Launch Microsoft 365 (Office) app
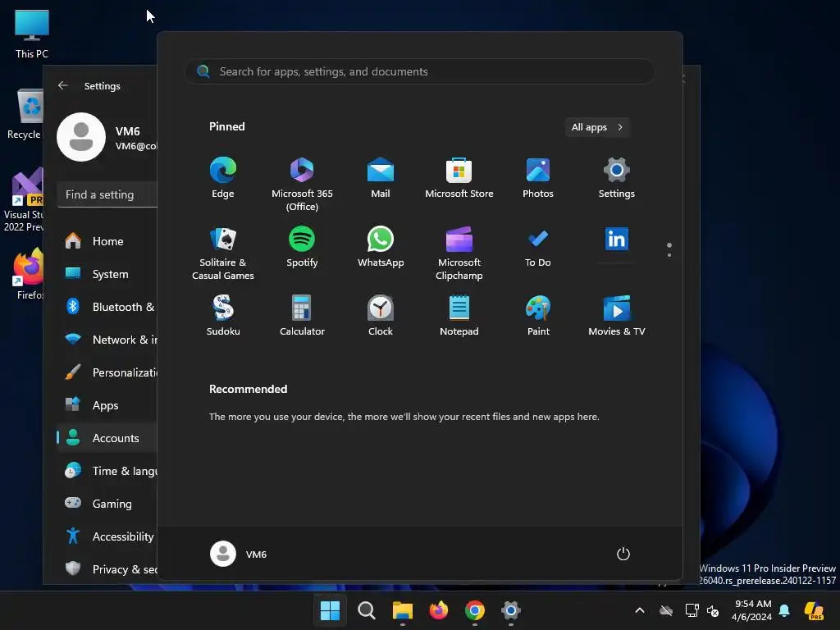Viewport: 840px width, 630px height. point(302,185)
